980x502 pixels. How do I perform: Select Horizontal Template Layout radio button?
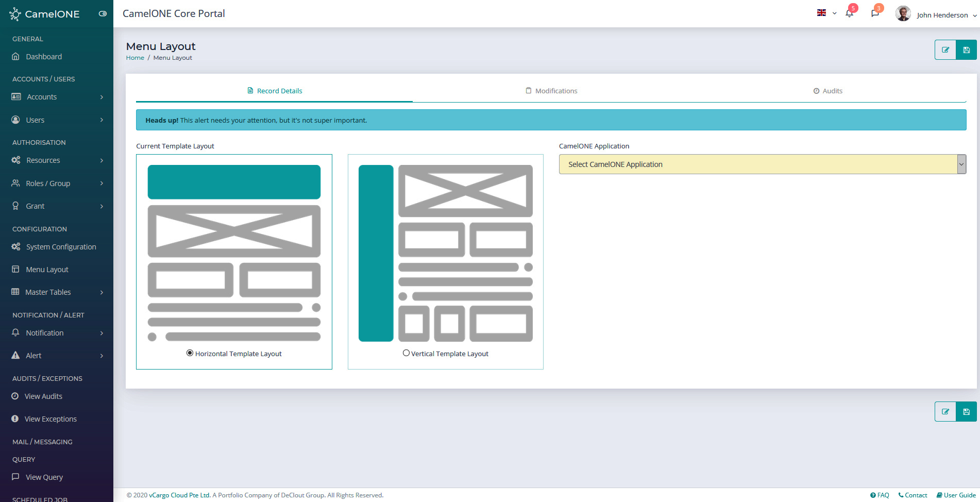pos(190,353)
